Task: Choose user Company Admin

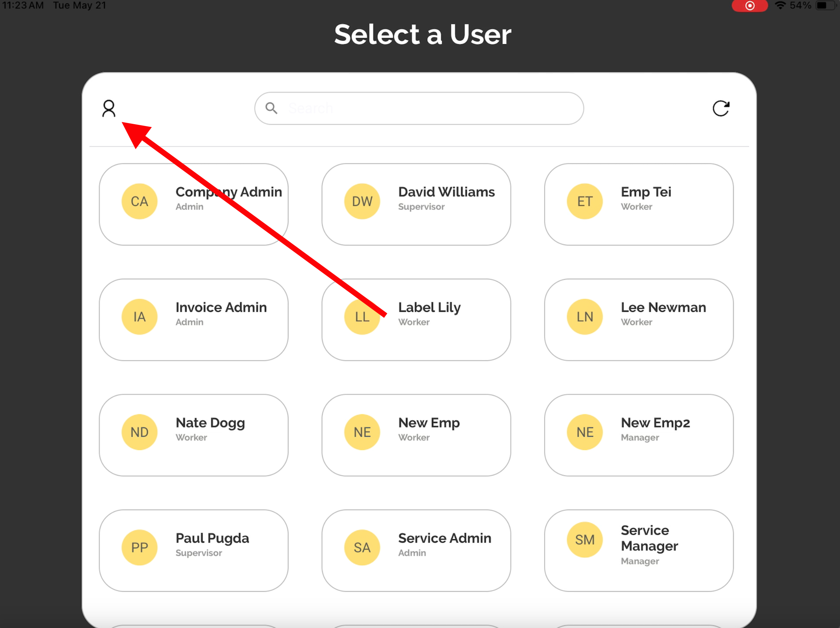Action: pos(194,204)
